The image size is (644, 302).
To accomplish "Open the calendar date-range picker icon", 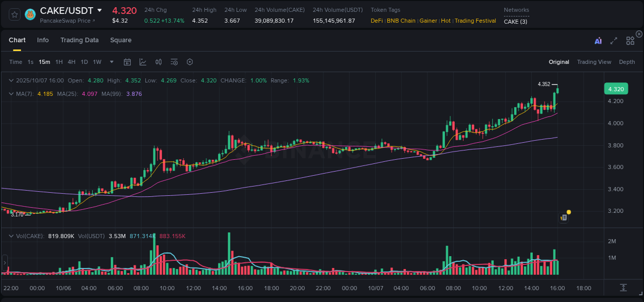I will click(127, 62).
